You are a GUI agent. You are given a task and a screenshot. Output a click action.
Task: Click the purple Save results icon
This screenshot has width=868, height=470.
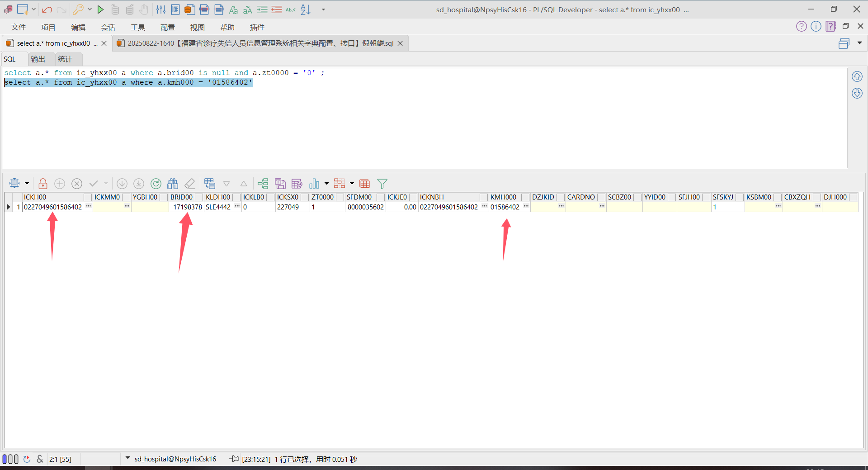pos(280,184)
